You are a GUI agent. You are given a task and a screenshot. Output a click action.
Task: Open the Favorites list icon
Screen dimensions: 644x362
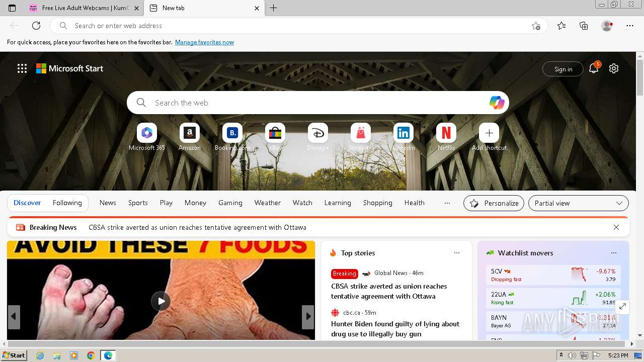pyautogui.click(x=561, y=26)
